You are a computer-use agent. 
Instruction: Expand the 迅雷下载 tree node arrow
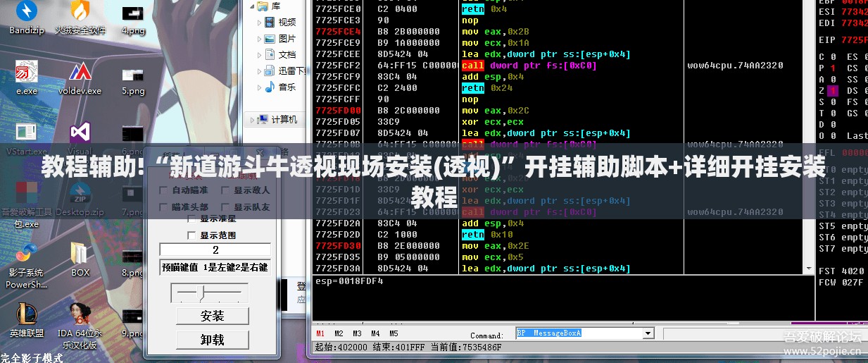[x=259, y=71]
